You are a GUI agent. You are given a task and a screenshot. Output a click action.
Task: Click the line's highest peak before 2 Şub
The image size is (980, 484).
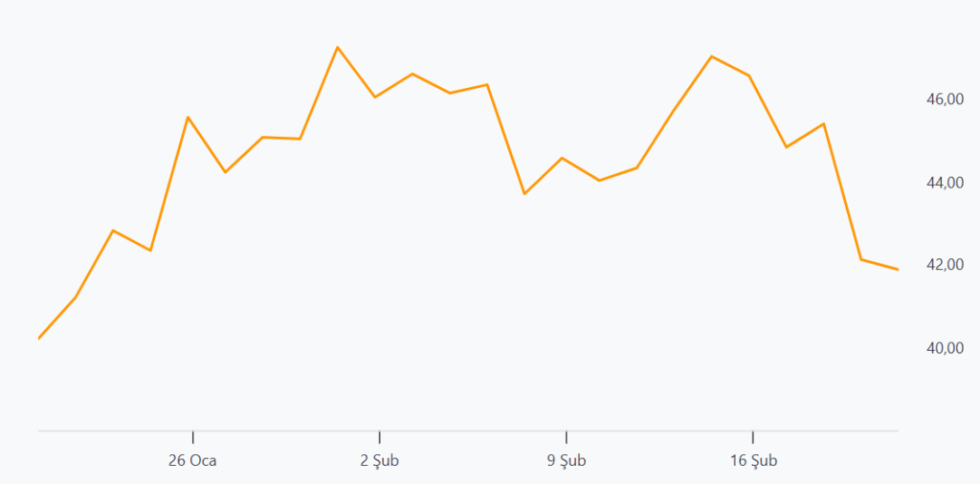click(x=338, y=47)
